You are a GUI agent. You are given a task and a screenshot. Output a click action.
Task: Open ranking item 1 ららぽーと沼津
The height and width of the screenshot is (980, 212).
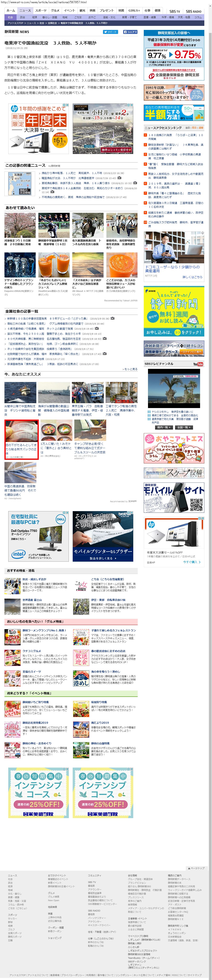pyautogui.click(x=175, y=137)
